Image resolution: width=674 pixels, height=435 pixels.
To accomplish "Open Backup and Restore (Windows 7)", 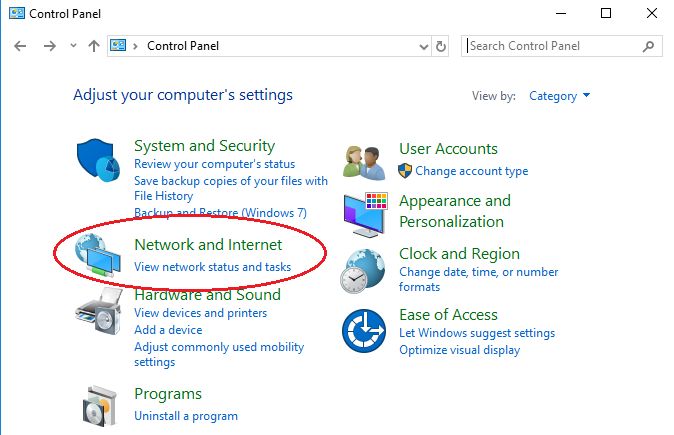I will coord(221,212).
